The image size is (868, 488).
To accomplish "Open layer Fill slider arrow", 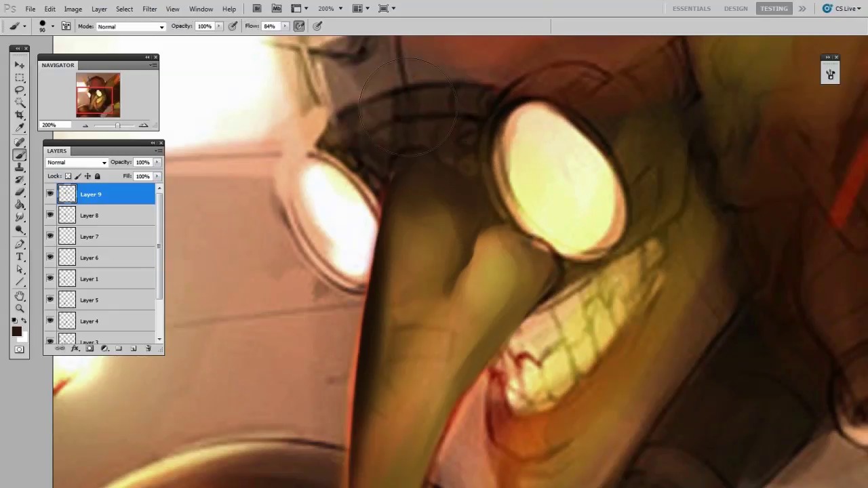I will pos(157,176).
